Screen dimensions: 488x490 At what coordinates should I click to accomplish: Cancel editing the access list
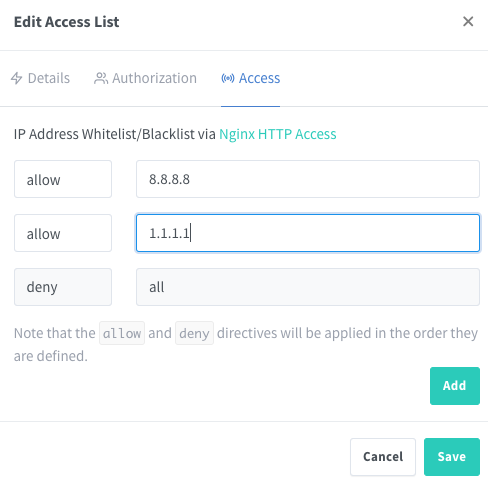pos(383,457)
